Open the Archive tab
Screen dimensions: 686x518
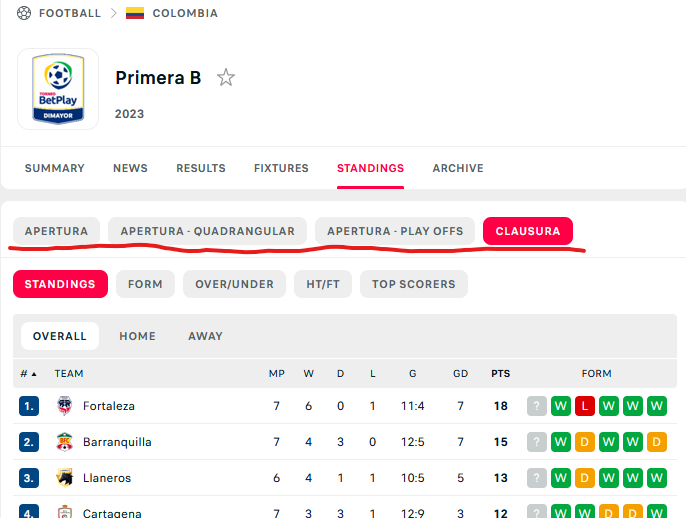click(x=458, y=168)
